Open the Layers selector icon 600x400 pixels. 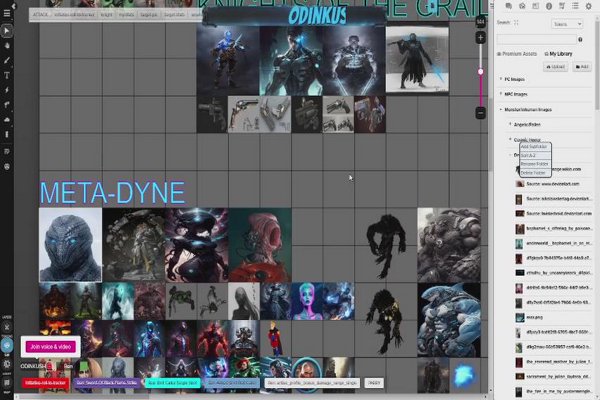point(7,327)
